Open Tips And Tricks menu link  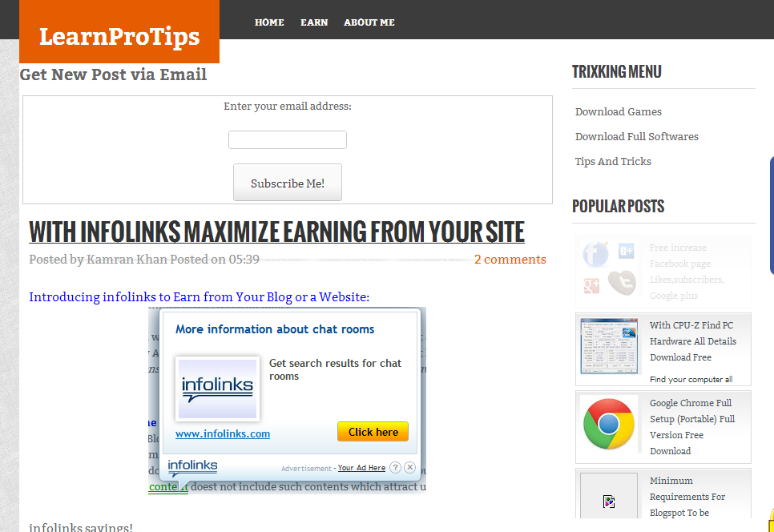coord(613,161)
